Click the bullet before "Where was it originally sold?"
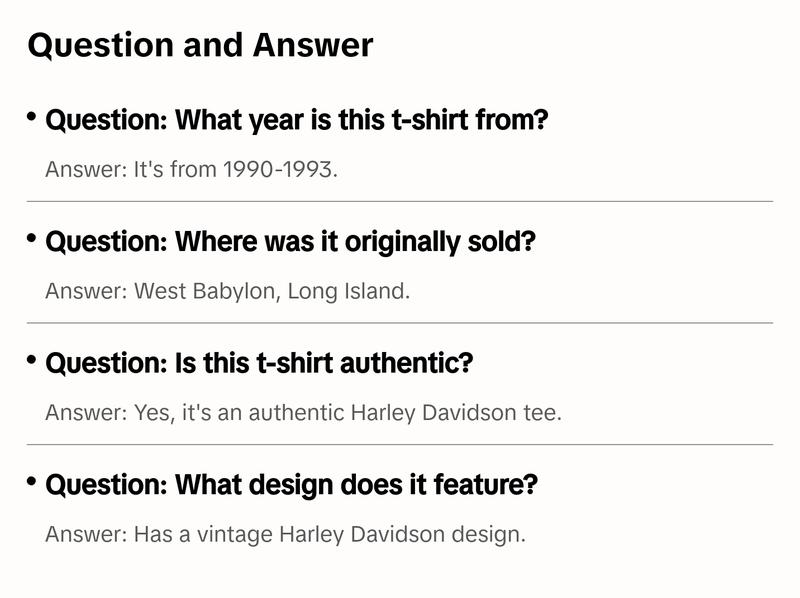Screen dimensions: 800x598 point(33,239)
